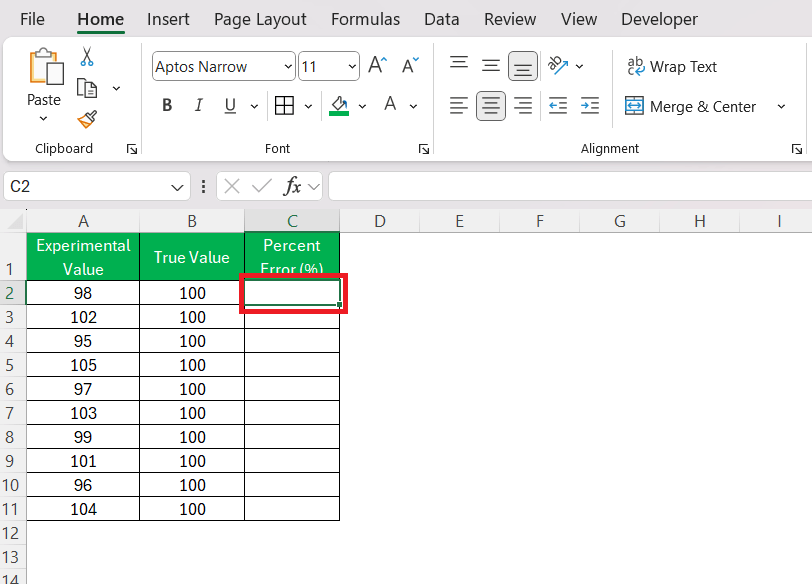Activate the Format Painter brush
Image resolution: width=812 pixels, height=584 pixels.
(x=87, y=119)
